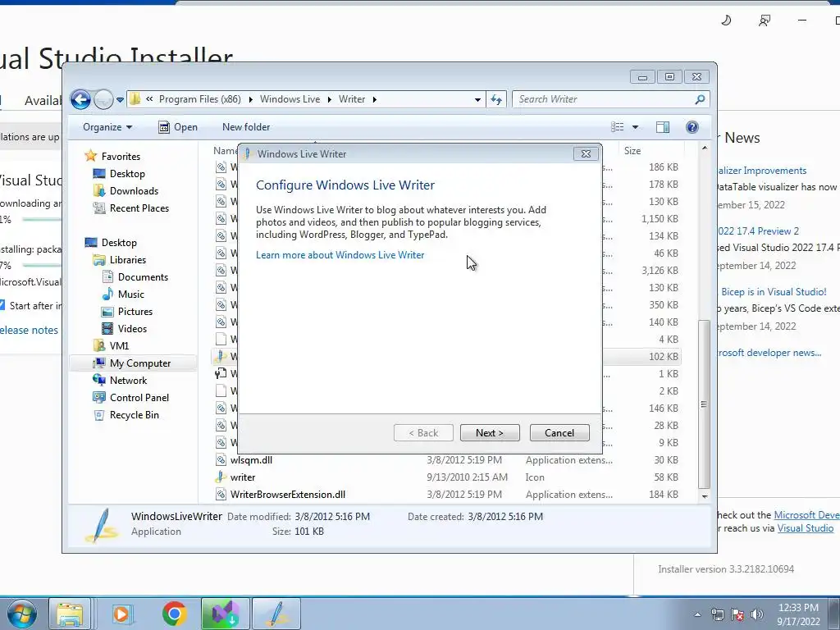Select the 1 KB shortcut file icon
The height and width of the screenshot is (630, 840).
pos(220,373)
